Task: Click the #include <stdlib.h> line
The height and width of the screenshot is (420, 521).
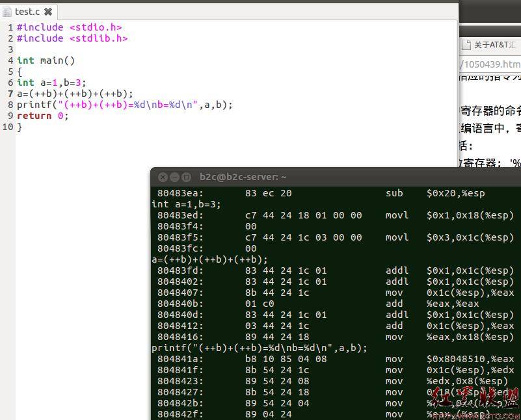Action: [72, 38]
